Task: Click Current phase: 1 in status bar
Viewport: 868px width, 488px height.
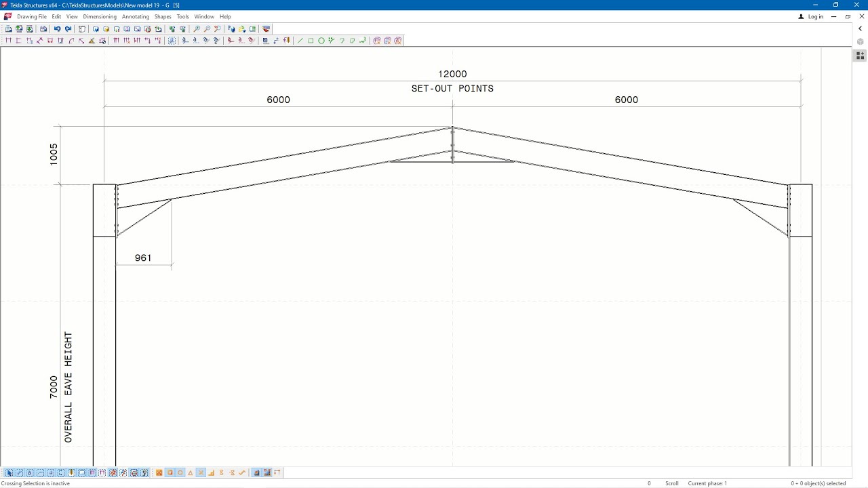Action: coord(707,483)
